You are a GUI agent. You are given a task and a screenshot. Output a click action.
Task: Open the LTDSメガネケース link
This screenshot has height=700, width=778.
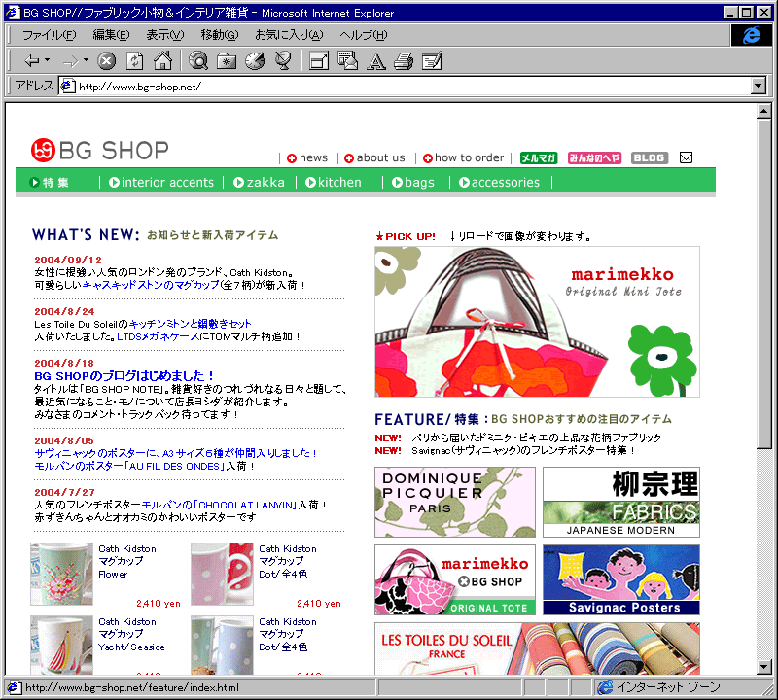click(159, 336)
